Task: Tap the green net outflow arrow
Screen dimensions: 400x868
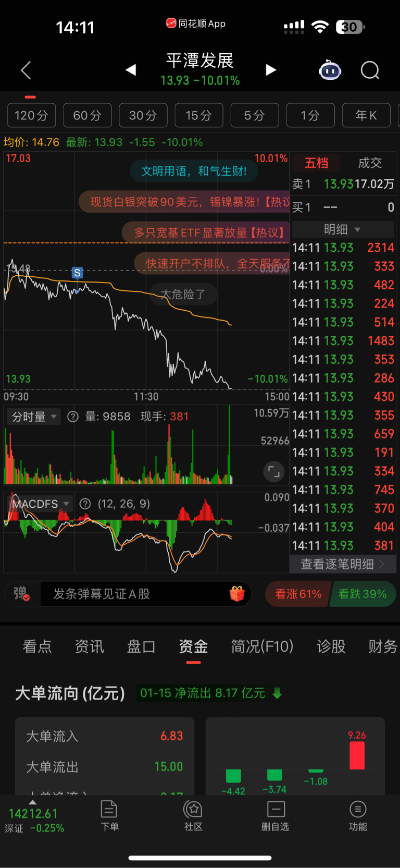Action: (x=277, y=693)
